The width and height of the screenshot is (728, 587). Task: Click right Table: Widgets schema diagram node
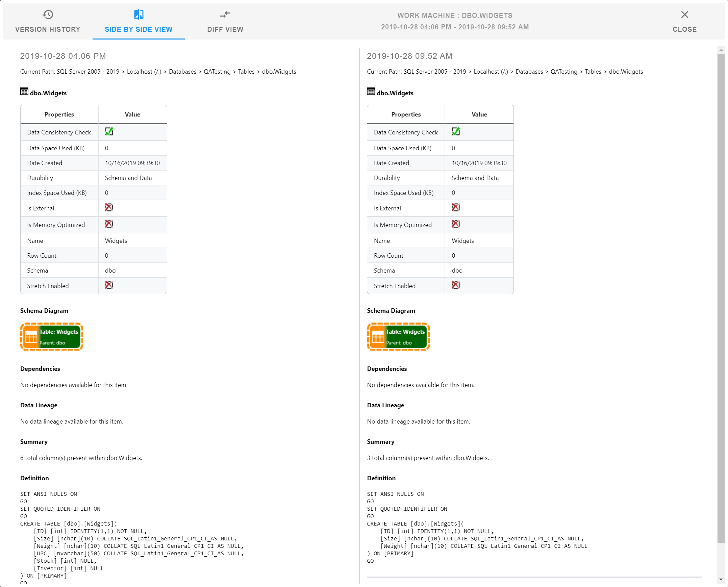[398, 336]
